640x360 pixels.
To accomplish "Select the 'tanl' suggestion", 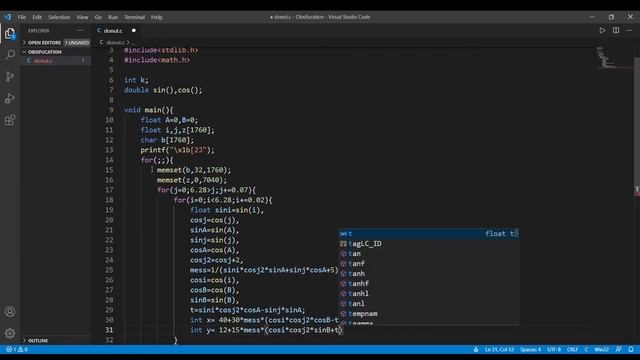I will coord(429,304).
